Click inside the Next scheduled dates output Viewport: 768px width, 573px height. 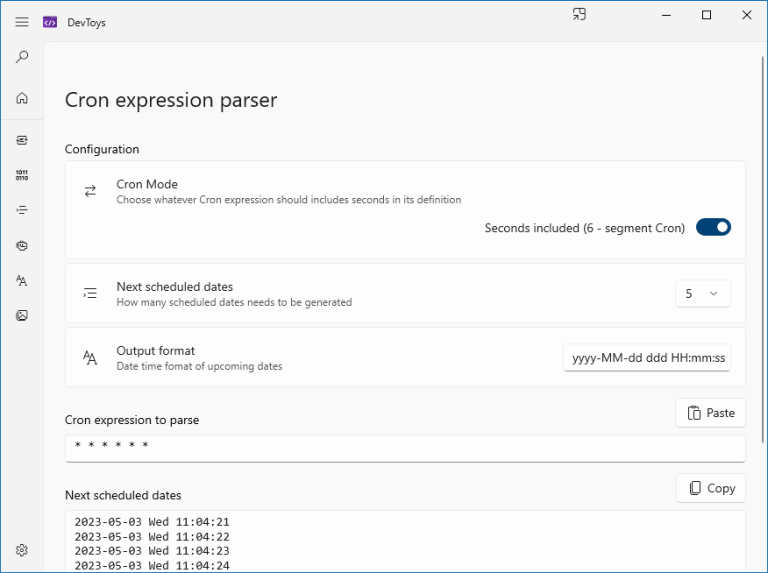404,540
